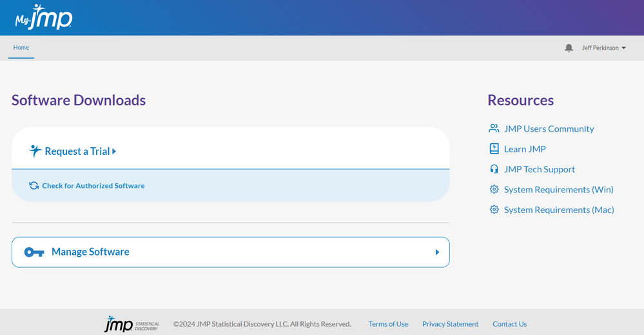Open the Jeff Perkinson user dropdown

point(604,48)
